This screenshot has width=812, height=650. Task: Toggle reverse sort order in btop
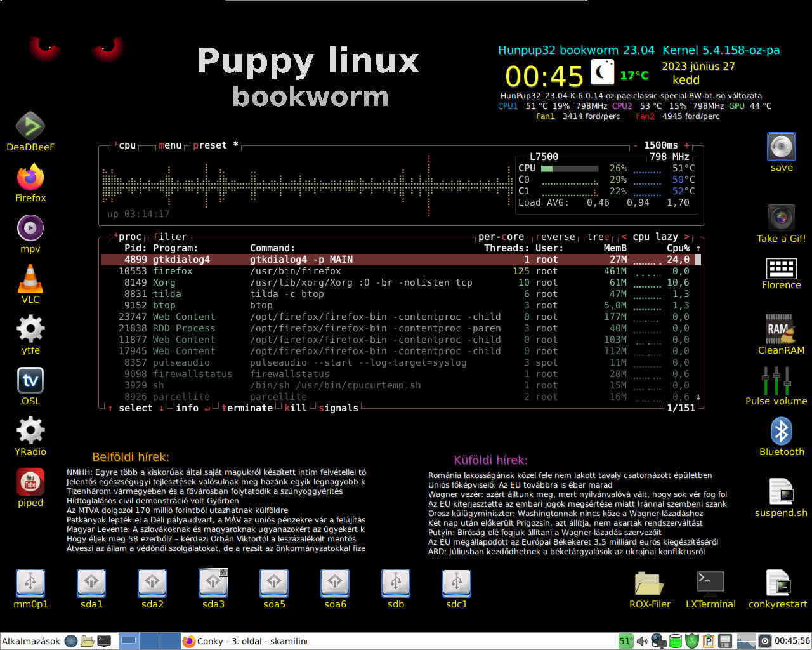556,237
